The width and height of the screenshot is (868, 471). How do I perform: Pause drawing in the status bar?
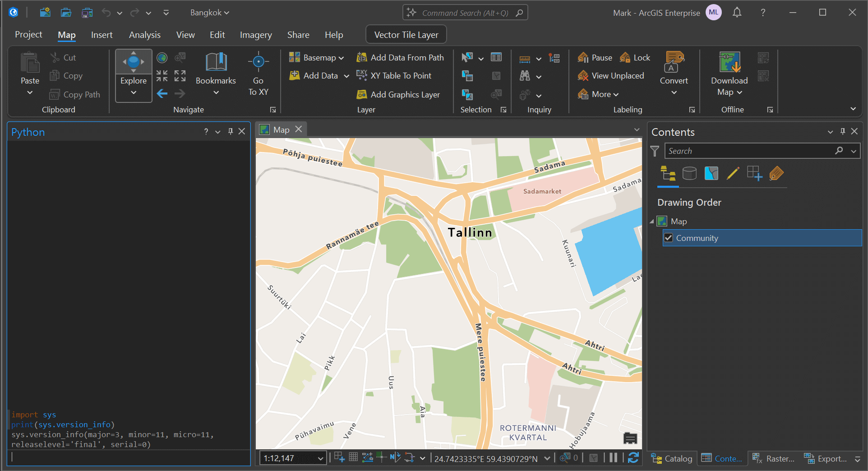(613, 458)
